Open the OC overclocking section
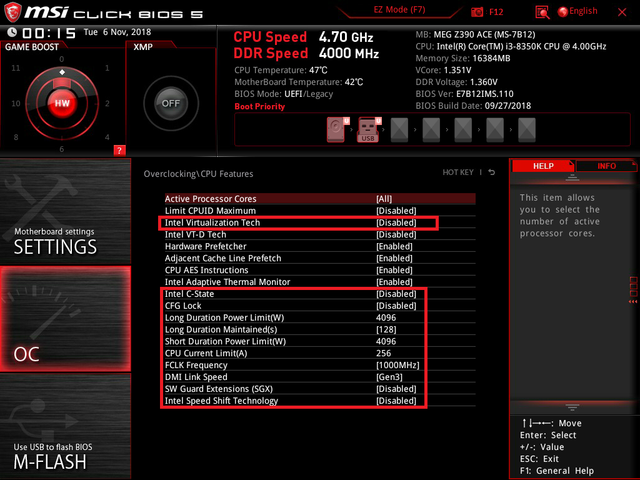The height and width of the screenshot is (480, 640). tap(65, 319)
